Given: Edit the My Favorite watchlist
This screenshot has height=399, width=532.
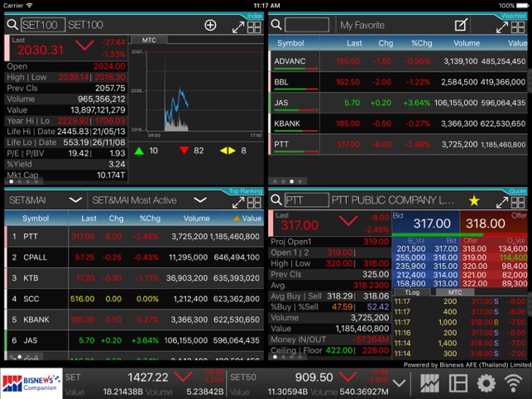Looking at the screenshot, I should point(461,25).
